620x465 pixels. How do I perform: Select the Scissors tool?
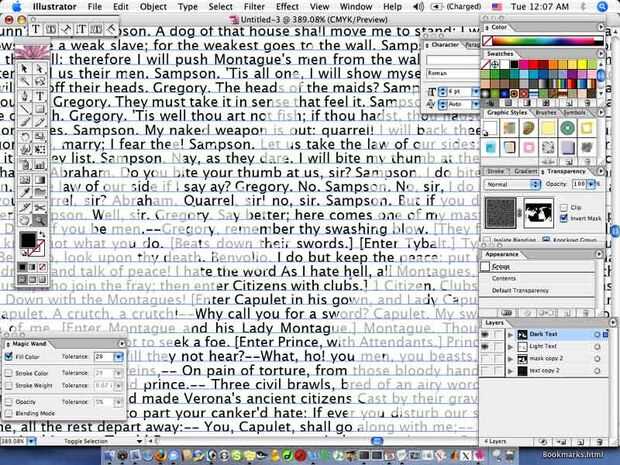(x=40, y=207)
